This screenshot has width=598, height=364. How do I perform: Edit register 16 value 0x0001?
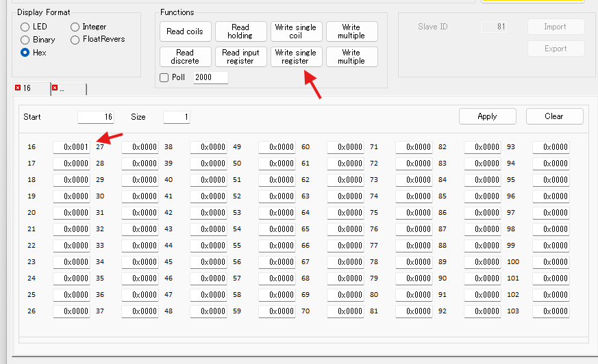click(71, 147)
